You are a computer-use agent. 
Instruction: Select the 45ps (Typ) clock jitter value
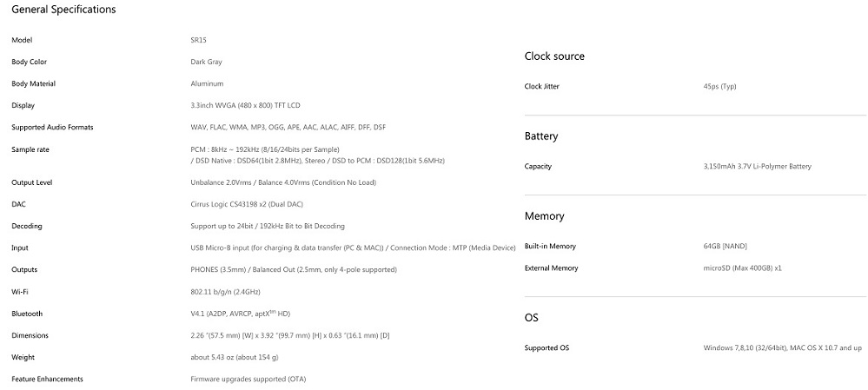[719, 86]
